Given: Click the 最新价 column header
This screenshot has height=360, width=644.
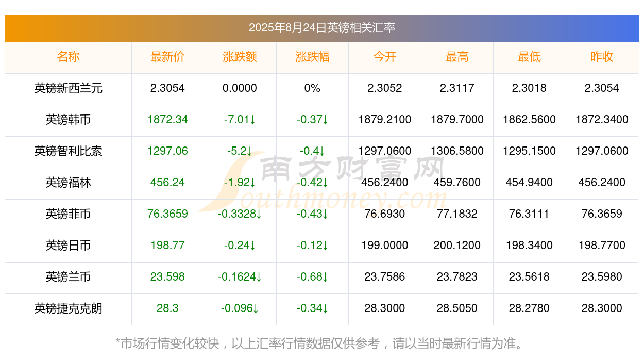Looking at the screenshot, I should coord(167,57).
